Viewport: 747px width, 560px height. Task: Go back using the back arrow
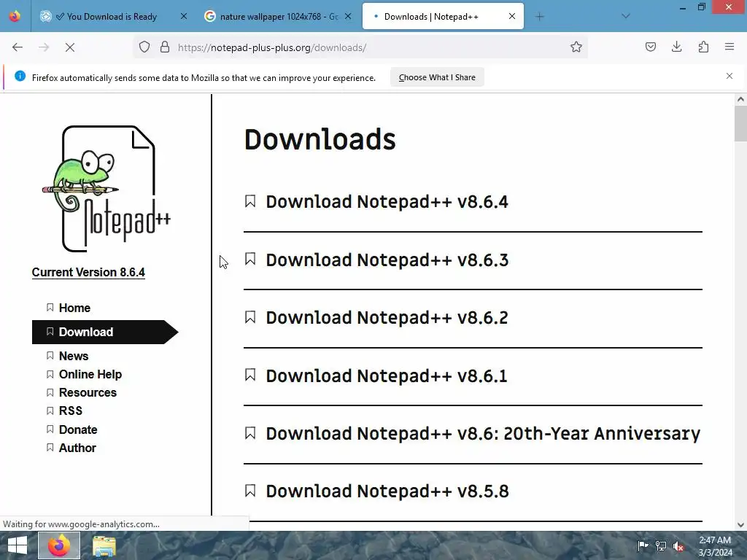(x=18, y=47)
